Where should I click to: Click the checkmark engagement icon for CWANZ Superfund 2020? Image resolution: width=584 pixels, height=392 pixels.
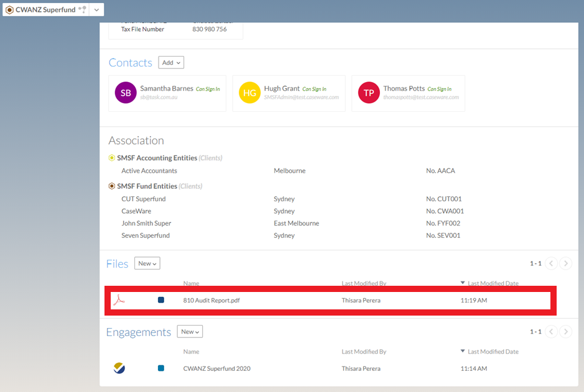point(119,368)
